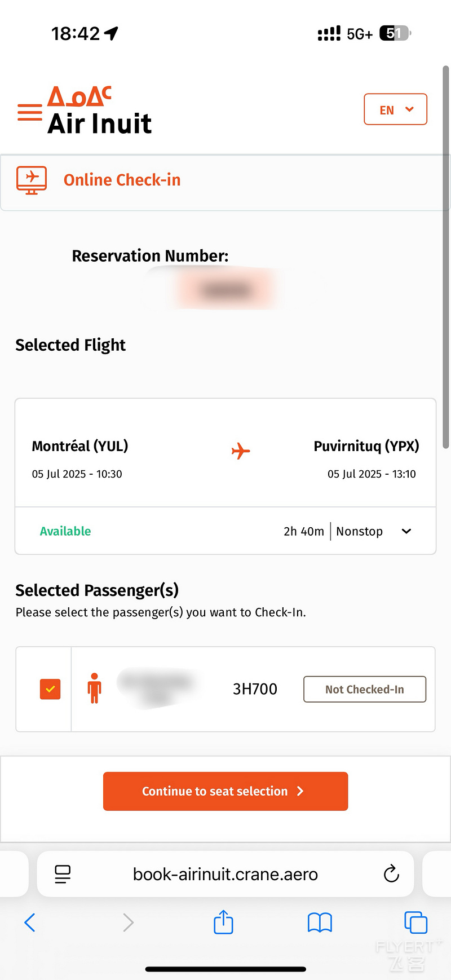This screenshot has height=980, width=451.
Task: Click the Online Check-in heading
Action: pos(122,180)
